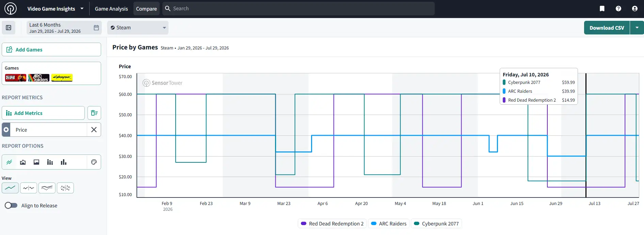Go to the Game Analysis tab
644x235 pixels.
point(111,9)
